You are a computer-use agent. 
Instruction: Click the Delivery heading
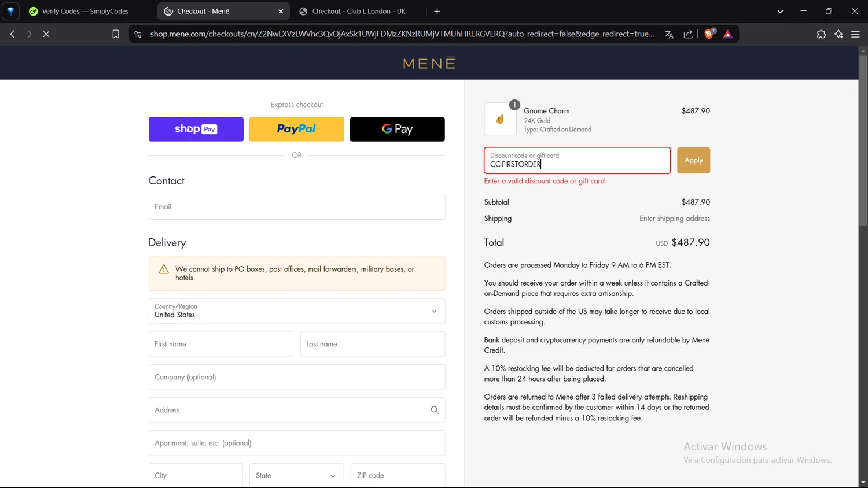167,243
